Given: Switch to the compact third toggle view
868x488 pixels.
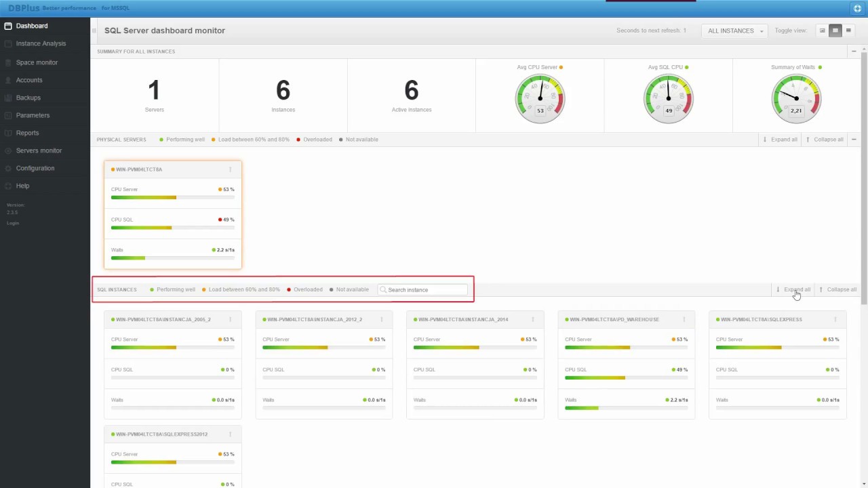Looking at the screenshot, I should (848, 30).
